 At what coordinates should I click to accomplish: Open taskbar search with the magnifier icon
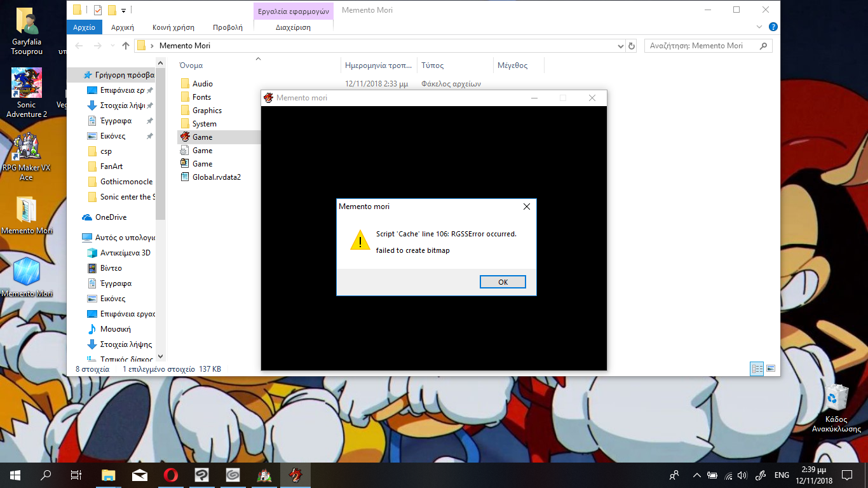[46, 475]
